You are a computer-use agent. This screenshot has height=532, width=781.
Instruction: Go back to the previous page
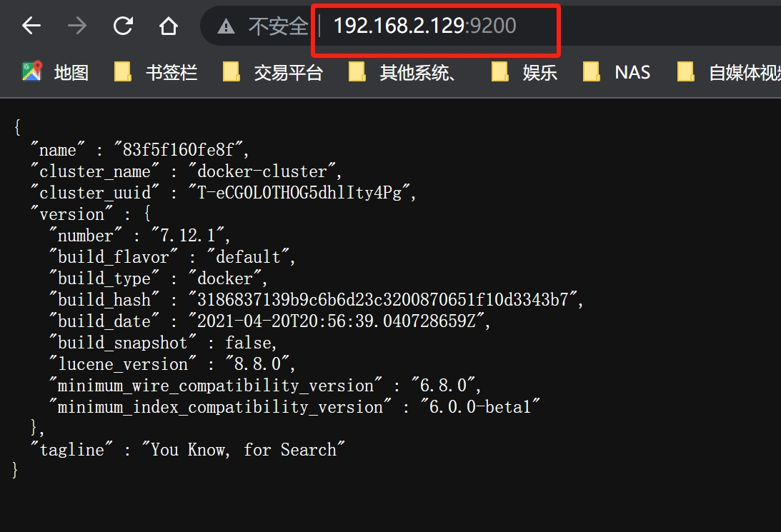pos(31,26)
